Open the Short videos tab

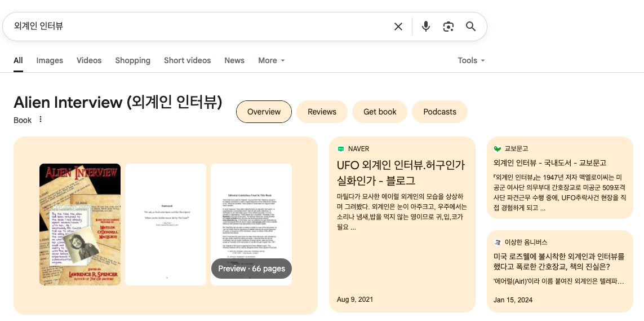187,60
